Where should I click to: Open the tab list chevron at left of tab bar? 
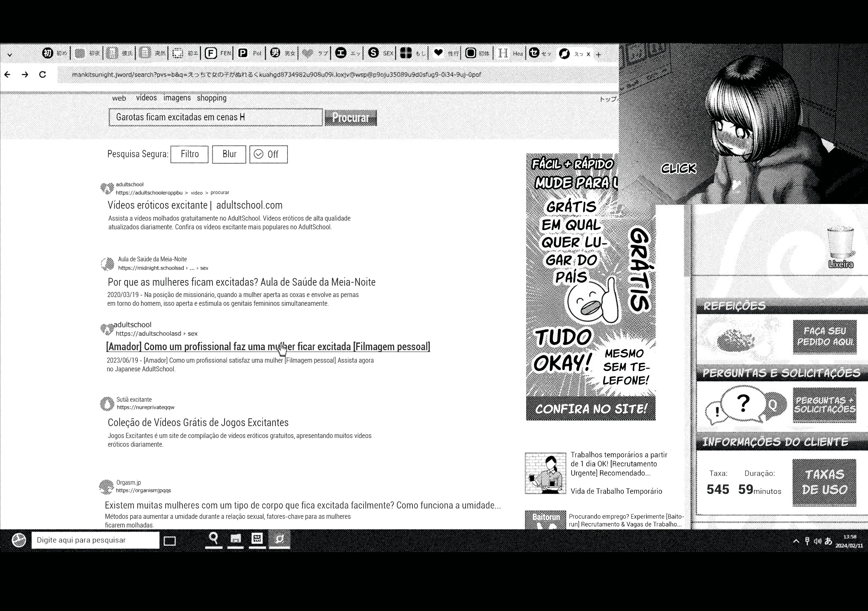(x=10, y=55)
